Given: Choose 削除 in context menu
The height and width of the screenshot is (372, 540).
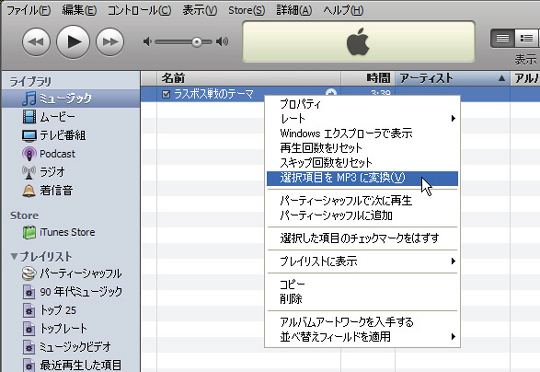Looking at the screenshot, I should pyautogui.click(x=362, y=299).
